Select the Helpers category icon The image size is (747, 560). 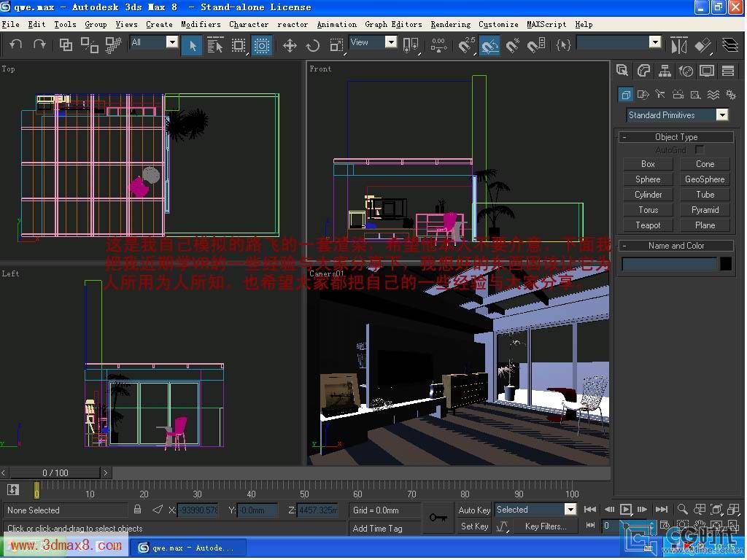pos(695,95)
